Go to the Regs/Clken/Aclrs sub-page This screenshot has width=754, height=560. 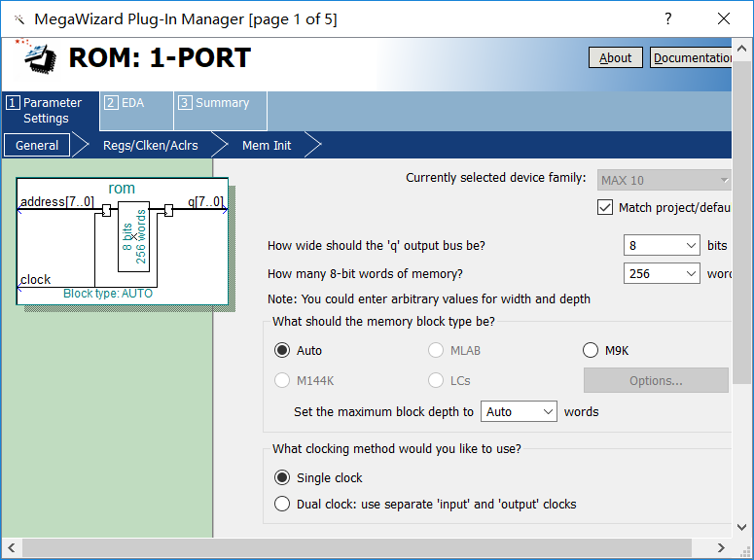[x=151, y=145]
